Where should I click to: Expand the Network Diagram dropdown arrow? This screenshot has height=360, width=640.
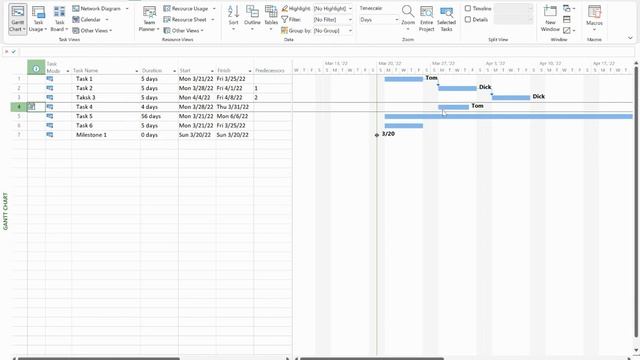[127, 9]
